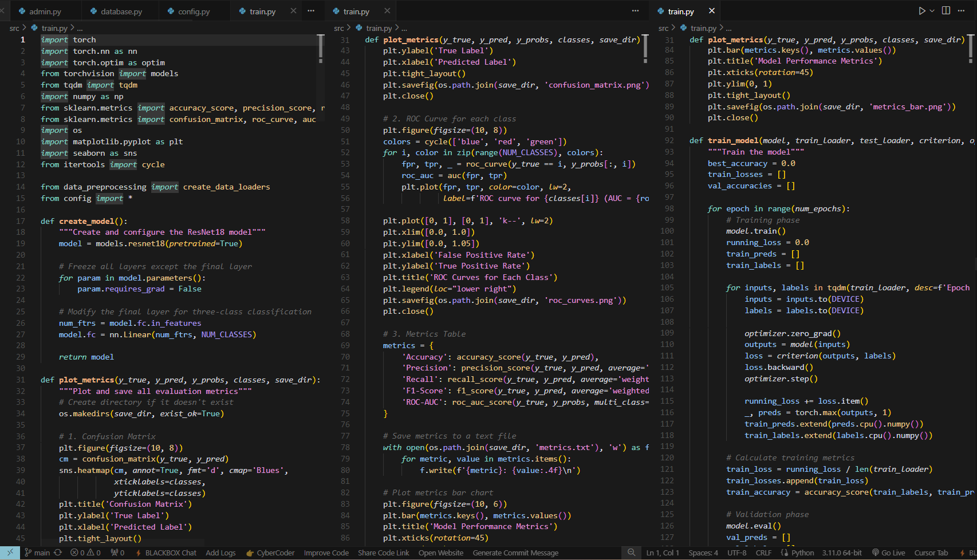The width and height of the screenshot is (977, 560).
Task: Run Python file with play button
Action: click(921, 11)
